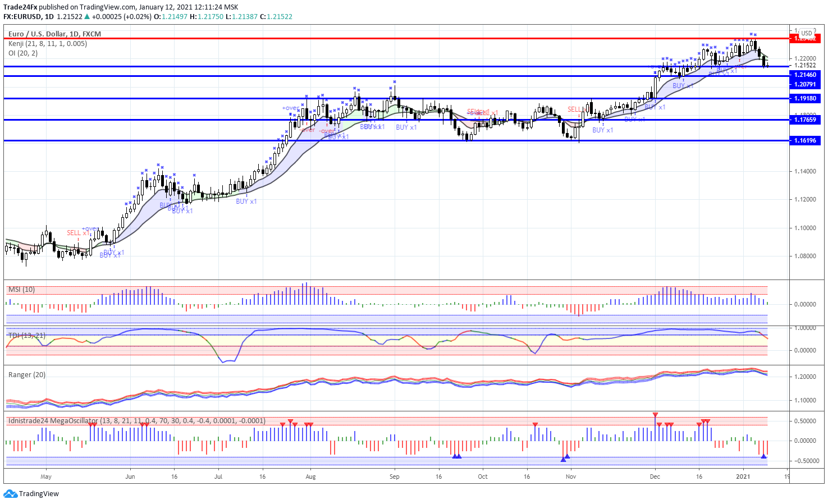Click the 1.10000 value on Ranger axis
The width and height of the screenshot is (828, 504).
pyautogui.click(x=805, y=400)
